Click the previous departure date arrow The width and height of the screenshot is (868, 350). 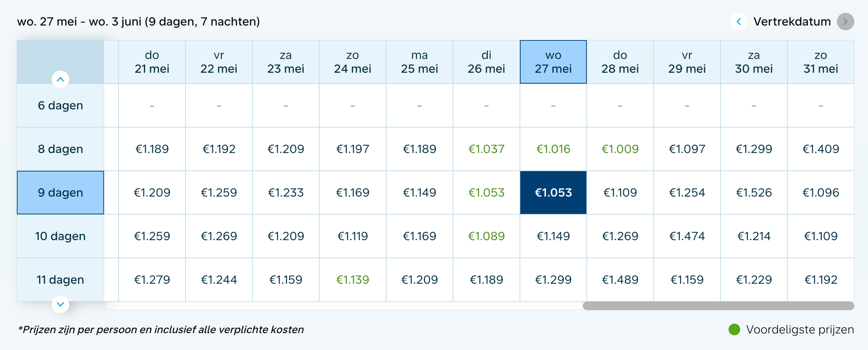[x=738, y=21]
